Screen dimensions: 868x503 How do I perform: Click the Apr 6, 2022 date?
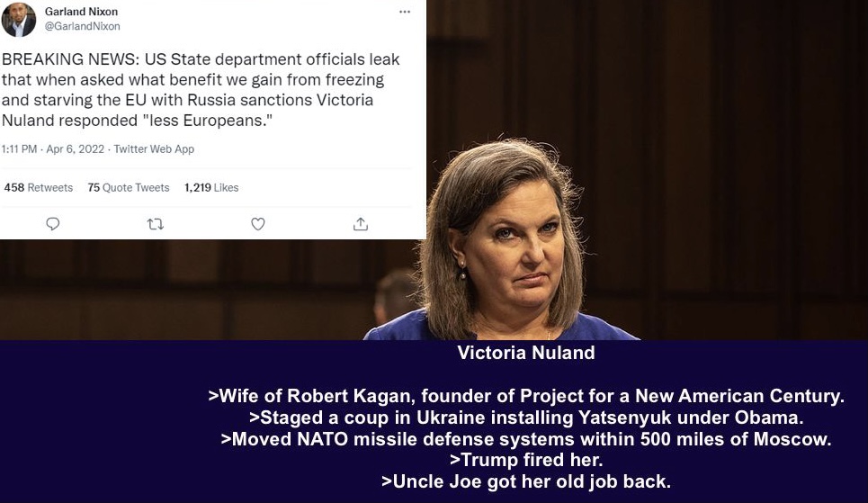76,149
